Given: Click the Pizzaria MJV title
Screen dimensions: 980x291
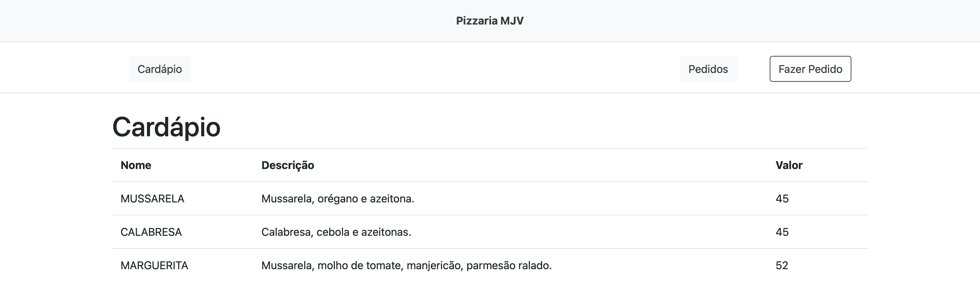Looking at the screenshot, I should click(x=489, y=21).
